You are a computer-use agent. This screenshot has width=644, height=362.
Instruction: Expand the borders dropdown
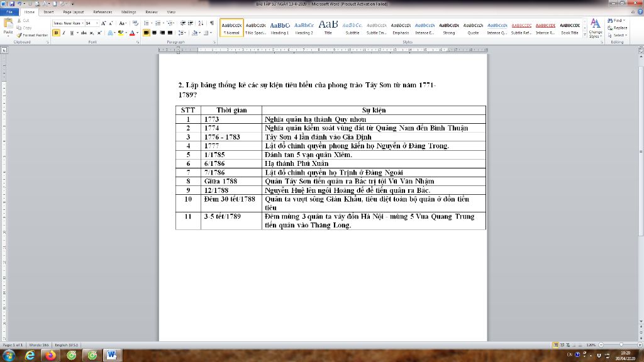211,33
